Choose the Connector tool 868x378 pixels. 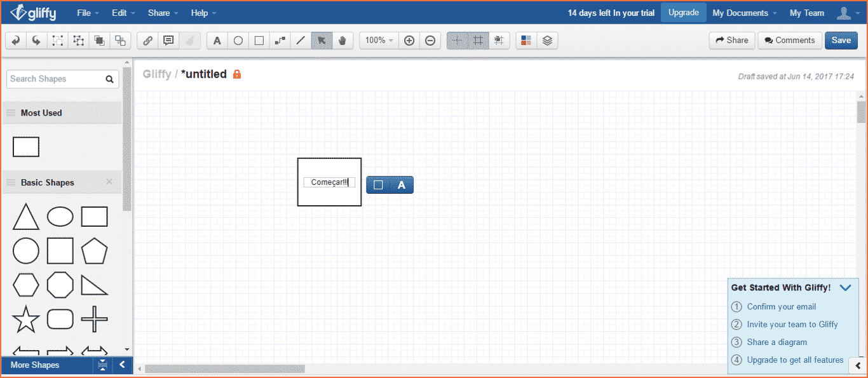click(280, 41)
